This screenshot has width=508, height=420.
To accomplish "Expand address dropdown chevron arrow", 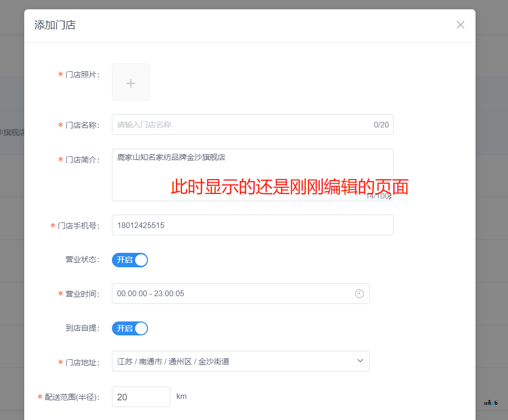I will (x=360, y=361).
